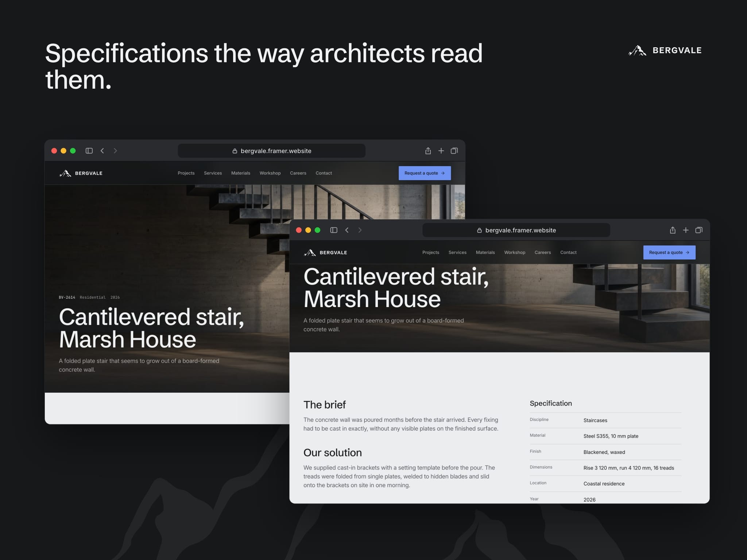Select the 'Coastal residence' location value
747x560 pixels.
tap(604, 484)
